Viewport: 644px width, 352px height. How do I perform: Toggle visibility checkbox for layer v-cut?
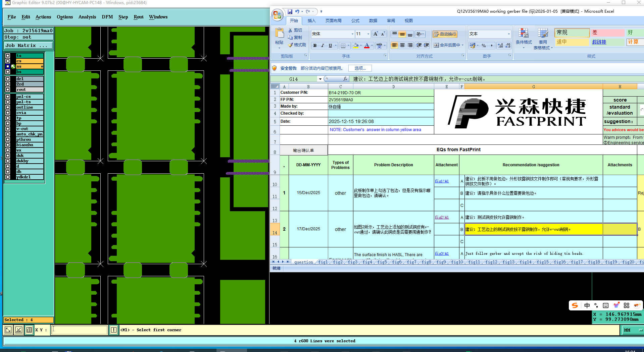point(8,129)
